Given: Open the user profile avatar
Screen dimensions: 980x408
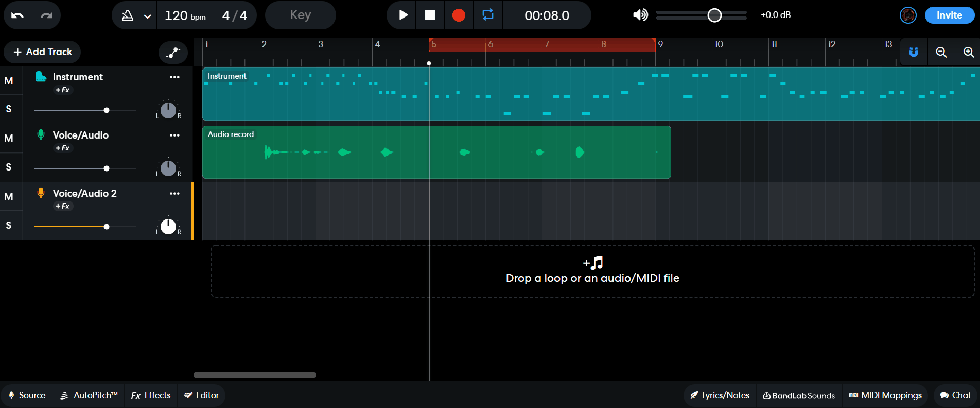Looking at the screenshot, I should [908, 15].
